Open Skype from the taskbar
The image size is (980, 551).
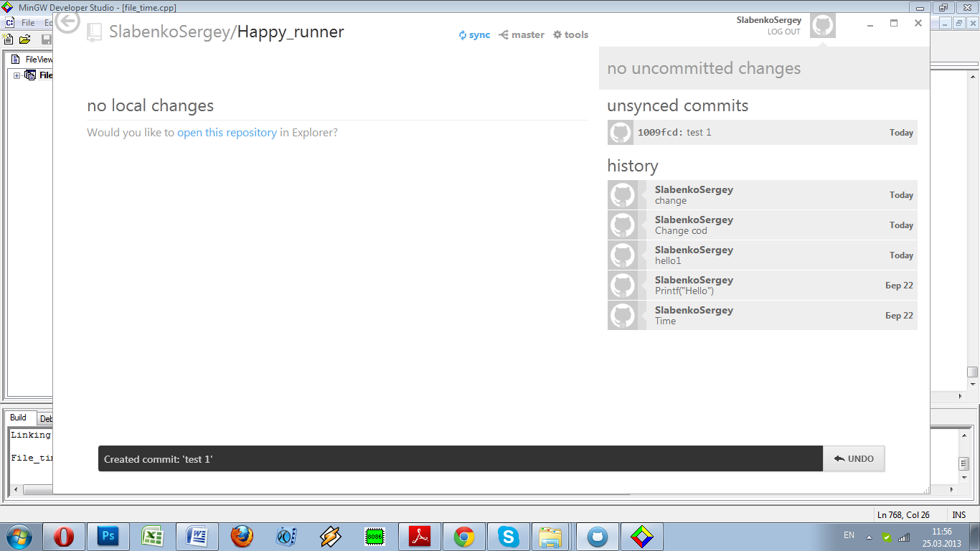[509, 537]
